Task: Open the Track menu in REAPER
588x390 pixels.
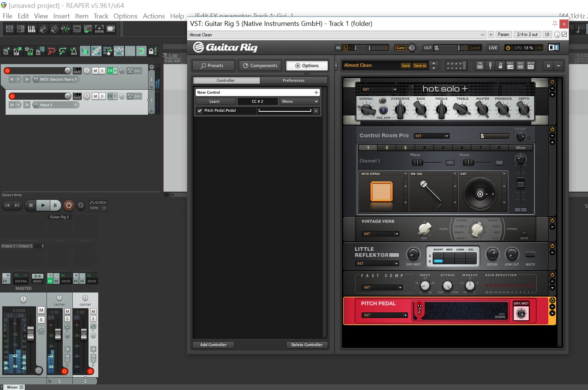Action: (101, 16)
